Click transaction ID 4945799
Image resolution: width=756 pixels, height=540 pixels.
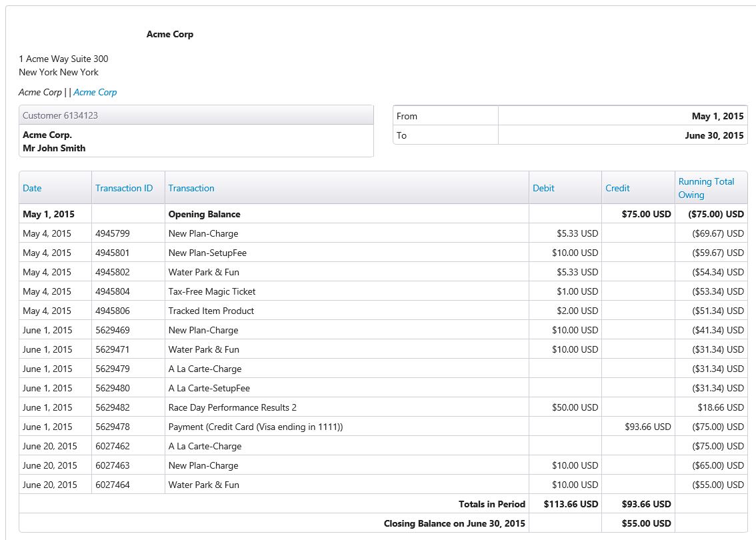[113, 233]
